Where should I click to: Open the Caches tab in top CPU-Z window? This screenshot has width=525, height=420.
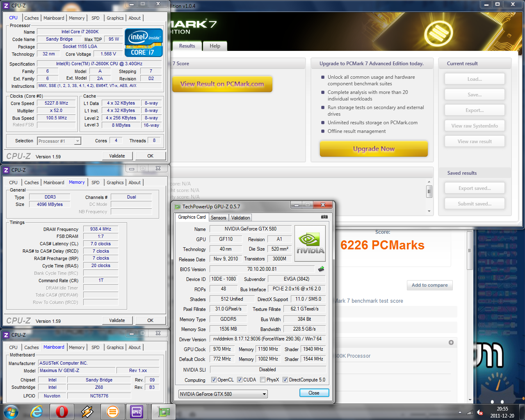point(32,18)
